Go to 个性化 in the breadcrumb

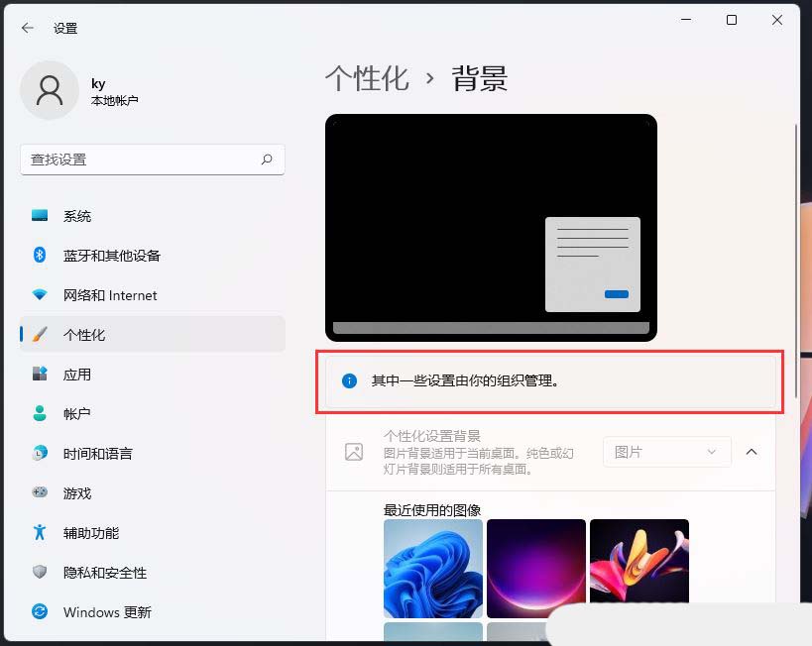coord(367,79)
